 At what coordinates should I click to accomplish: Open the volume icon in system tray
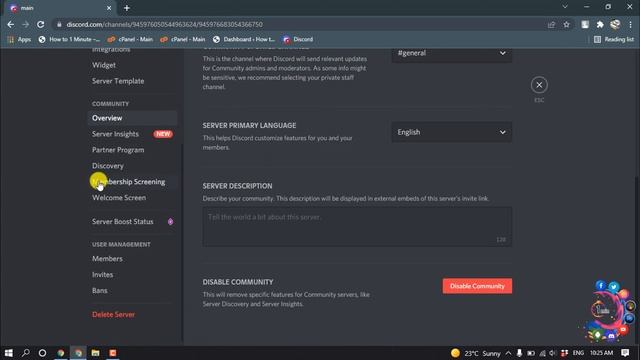click(553, 353)
